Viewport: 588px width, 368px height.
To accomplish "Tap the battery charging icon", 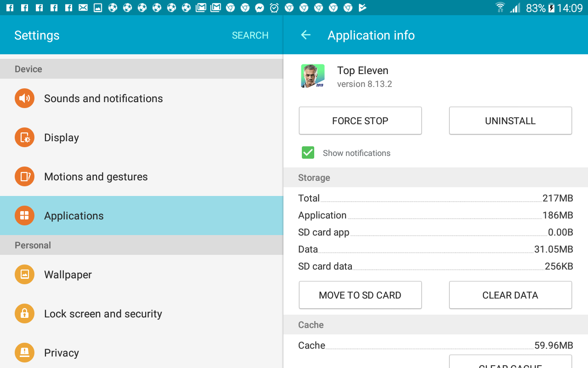I will pos(551,8).
